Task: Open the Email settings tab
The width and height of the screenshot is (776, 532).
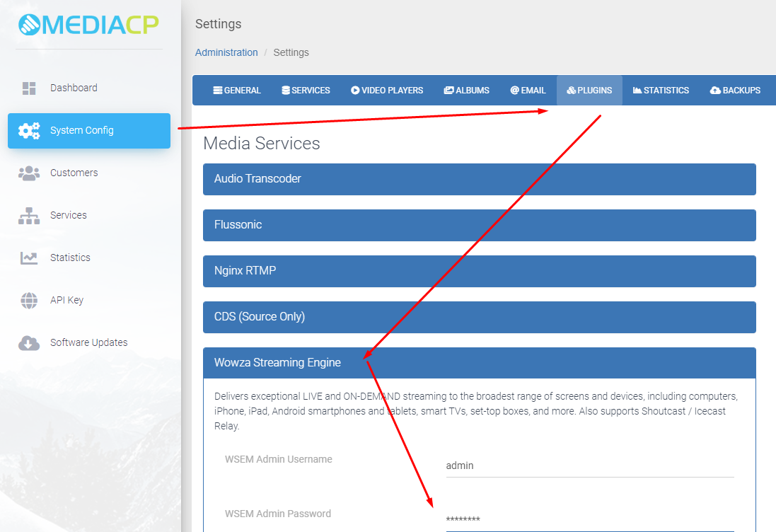Action: pyautogui.click(x=528, y=91)
